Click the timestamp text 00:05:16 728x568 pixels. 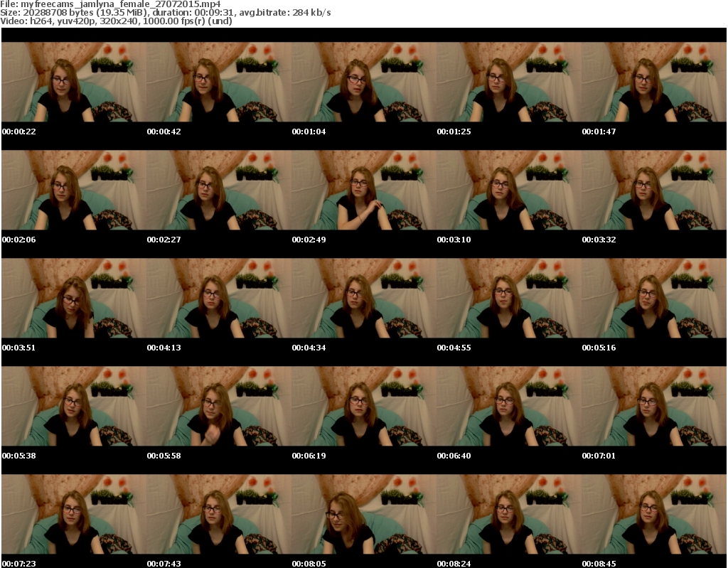tap(599, 348)
